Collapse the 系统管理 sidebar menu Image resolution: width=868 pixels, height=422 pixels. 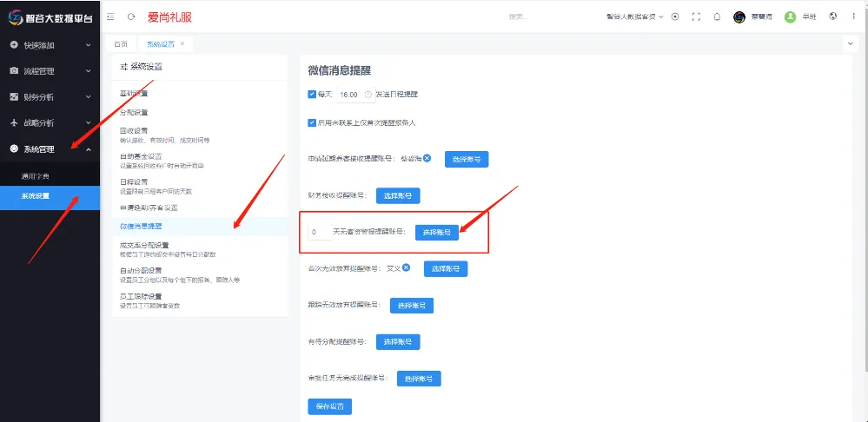(48, 149)
